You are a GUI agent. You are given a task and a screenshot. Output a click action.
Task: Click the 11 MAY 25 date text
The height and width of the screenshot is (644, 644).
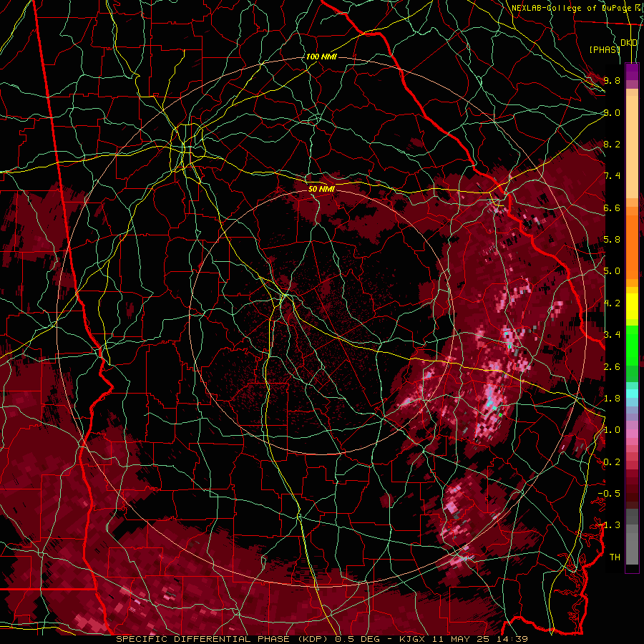(462, 639)
